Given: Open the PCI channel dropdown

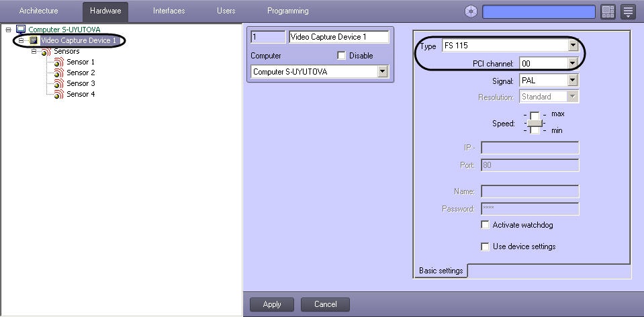Looking at the screenshot, I should 573,63.
